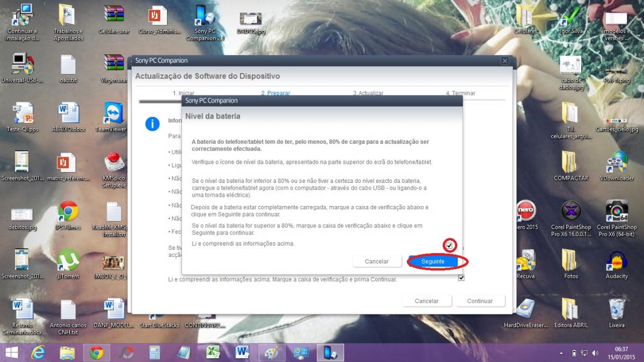Select the ABAIXO.docx document icon

[x=68, y=116]
